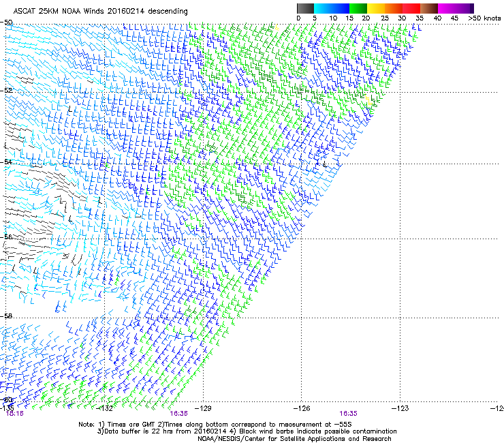
Task: Click the '-52' latitude label
Action: 6,90
